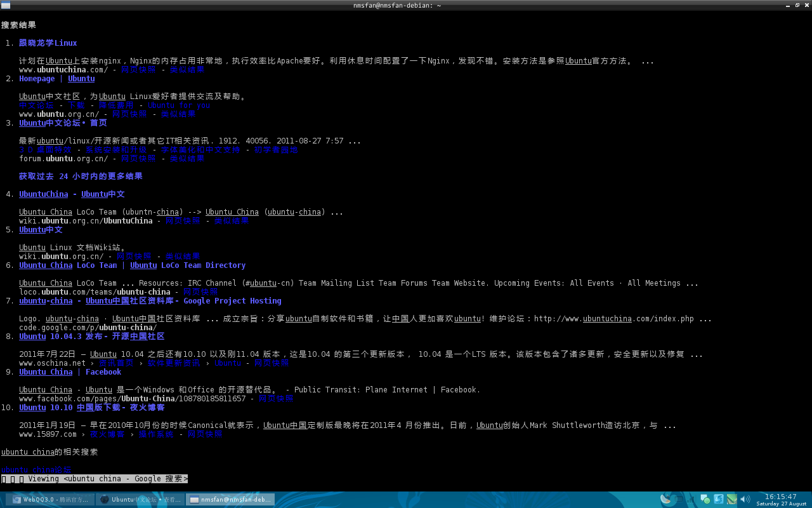Screen dimensions: 812x508
Task: Open Ubuntu 10.04.3 发布 - 开源中国社区 result
Action: click(91, 337)
